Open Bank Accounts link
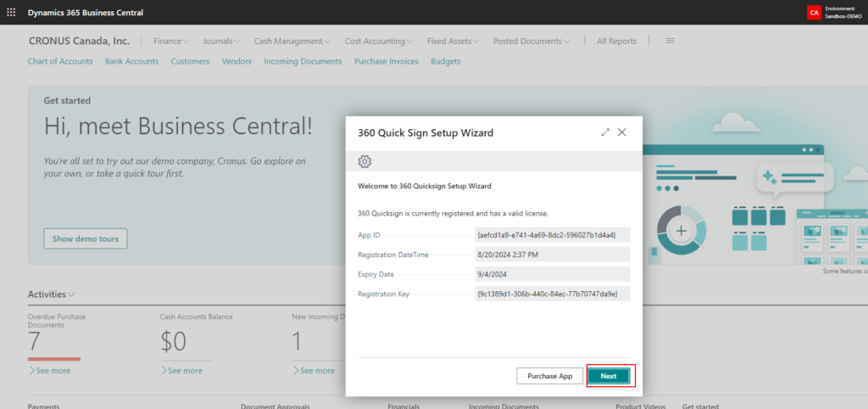 (x=131, y=61)
